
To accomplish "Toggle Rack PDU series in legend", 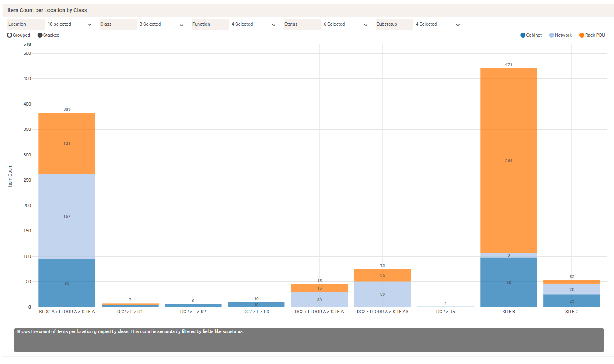I will [x=592, y=35].
